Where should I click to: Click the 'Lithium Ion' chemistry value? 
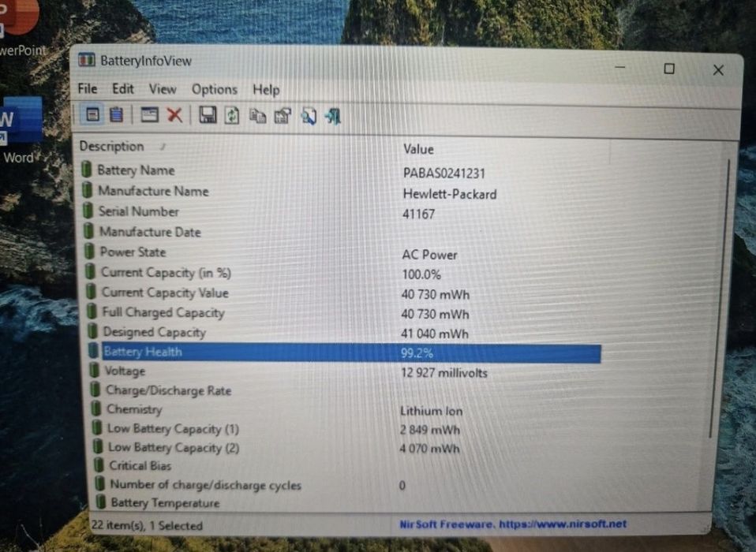click(431, 411)
